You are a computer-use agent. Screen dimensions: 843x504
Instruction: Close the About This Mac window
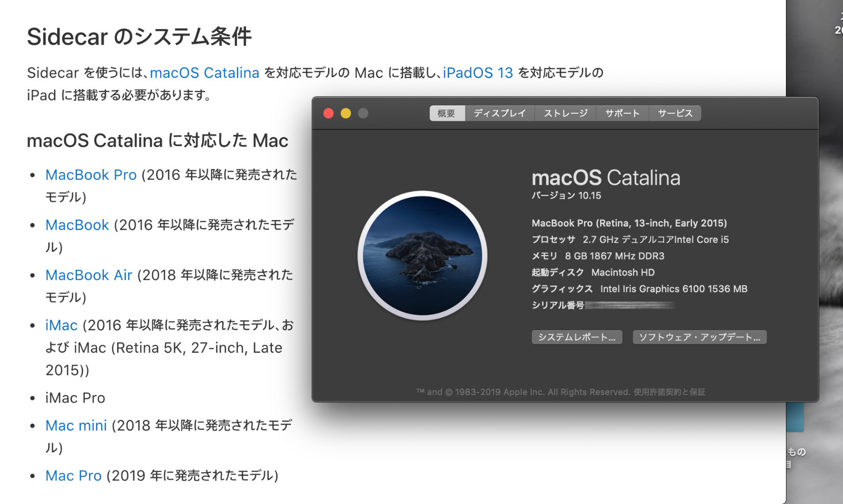coord(329,113)
